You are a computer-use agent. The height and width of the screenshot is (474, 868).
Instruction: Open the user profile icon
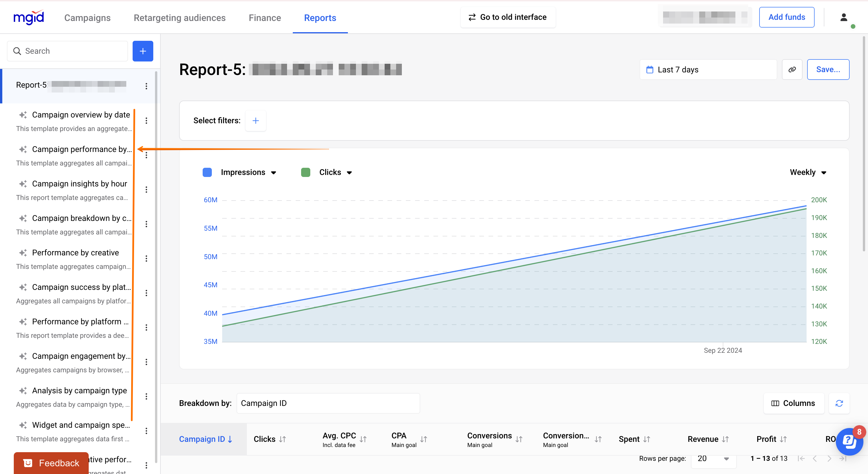[844, 17]
